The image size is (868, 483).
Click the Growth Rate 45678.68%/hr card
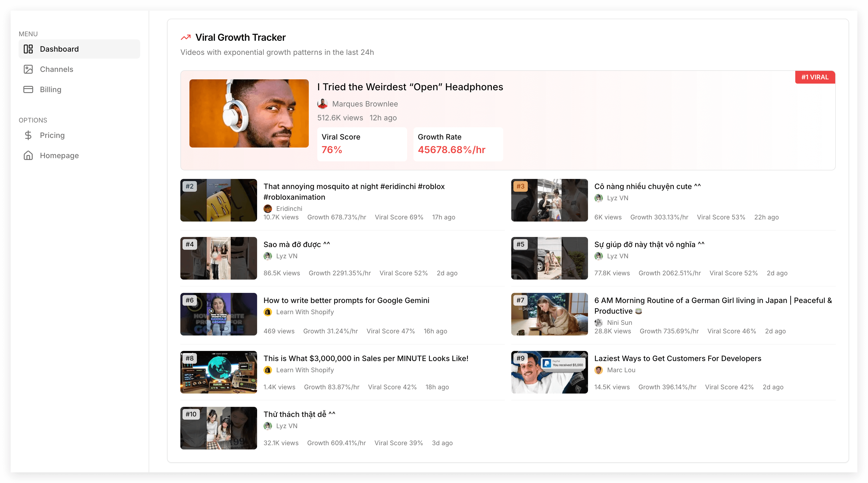[x=458, y=144]
